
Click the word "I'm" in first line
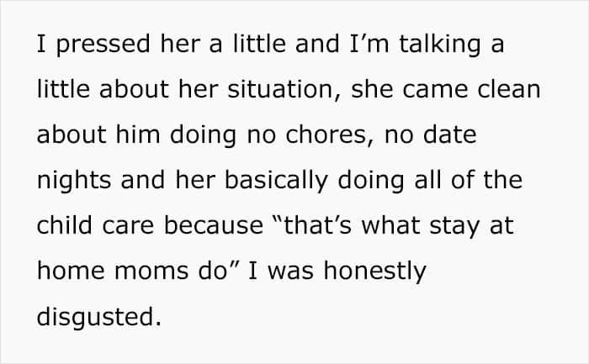pos(369,44)
